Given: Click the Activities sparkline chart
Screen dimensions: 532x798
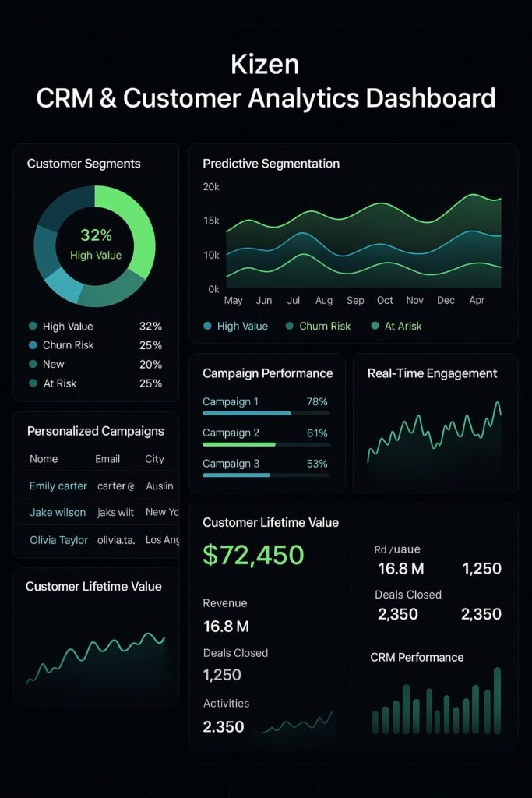Looking at the screenshot, I should [x=298, y=722].
